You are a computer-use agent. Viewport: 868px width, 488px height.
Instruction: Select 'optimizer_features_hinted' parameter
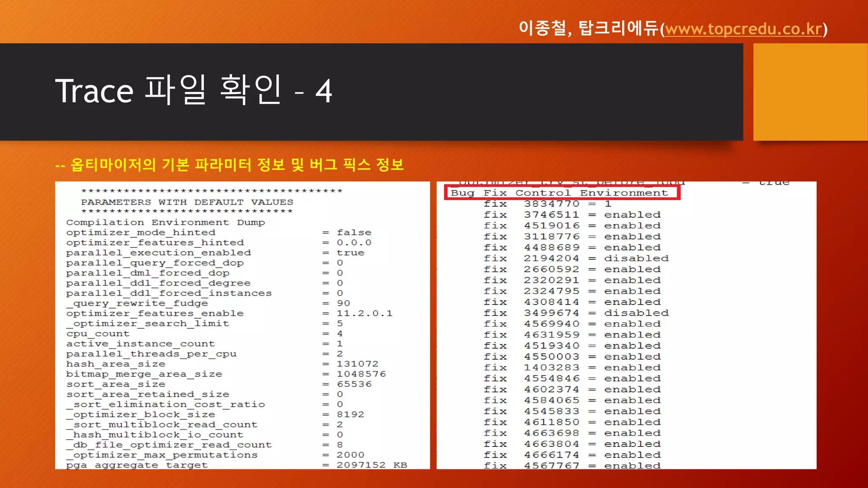[155, 243]
